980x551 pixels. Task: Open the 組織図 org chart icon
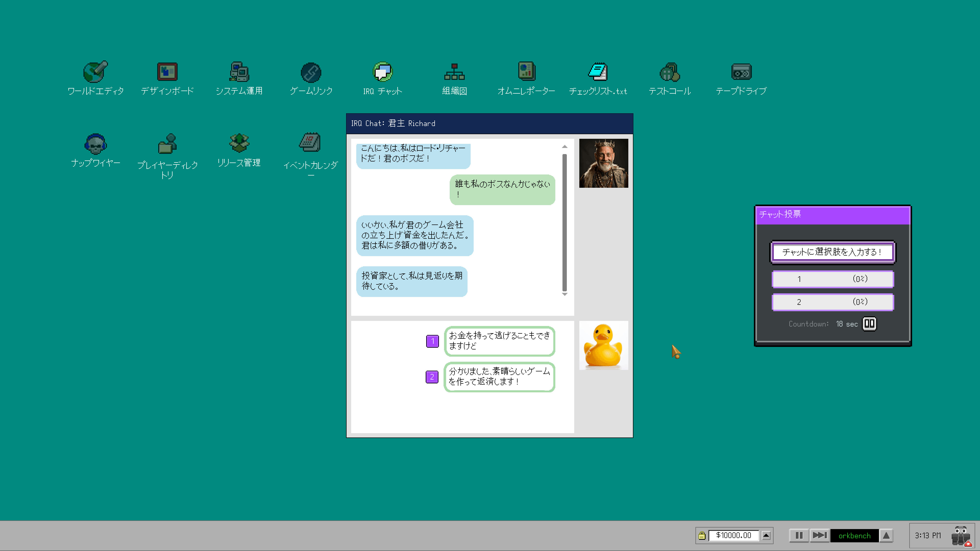pyautogui.click(x=454, y=72)
